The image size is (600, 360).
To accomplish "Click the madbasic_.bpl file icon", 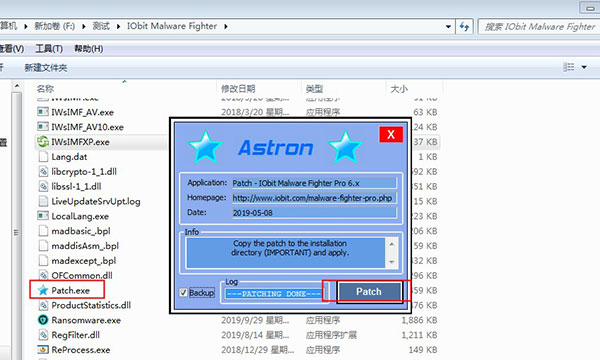I will click(43, 231).
